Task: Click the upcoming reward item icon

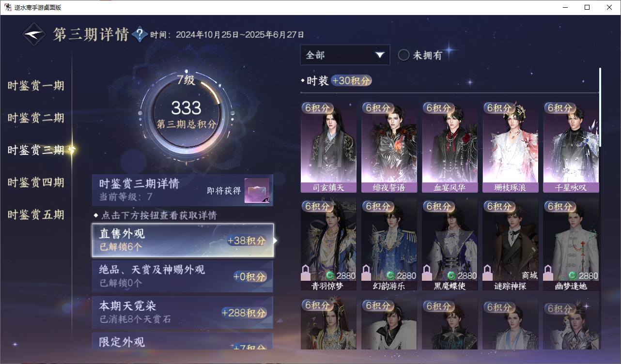Action: [x=257, y=191]
